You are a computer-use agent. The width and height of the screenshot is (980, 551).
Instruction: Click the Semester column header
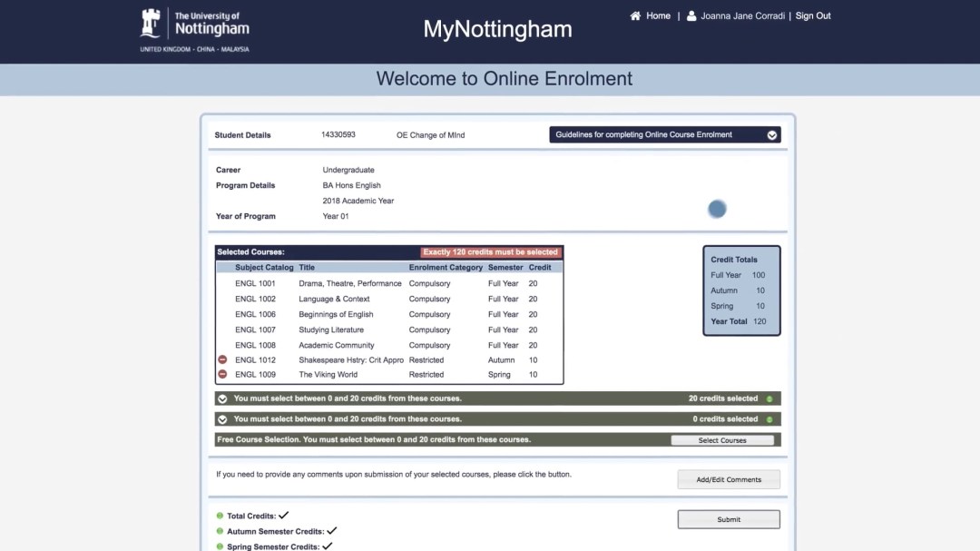pos(505,267)
